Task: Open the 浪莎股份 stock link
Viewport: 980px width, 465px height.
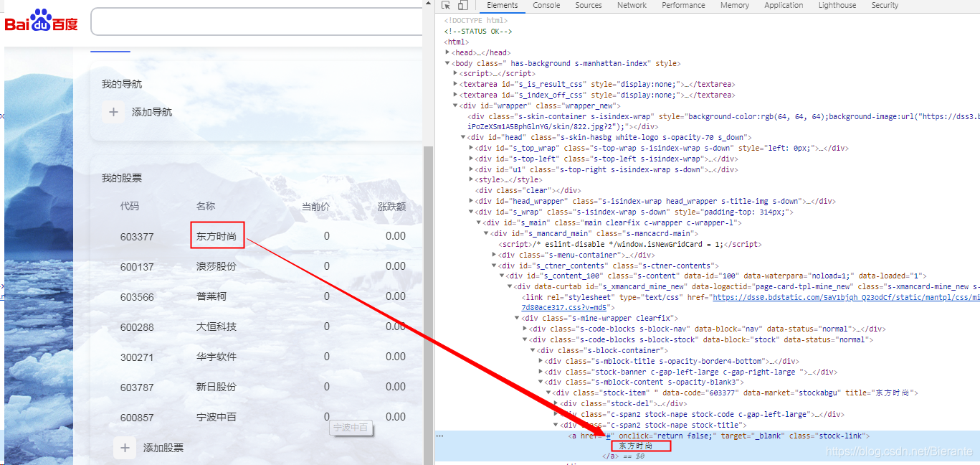Action: (217, 266)
